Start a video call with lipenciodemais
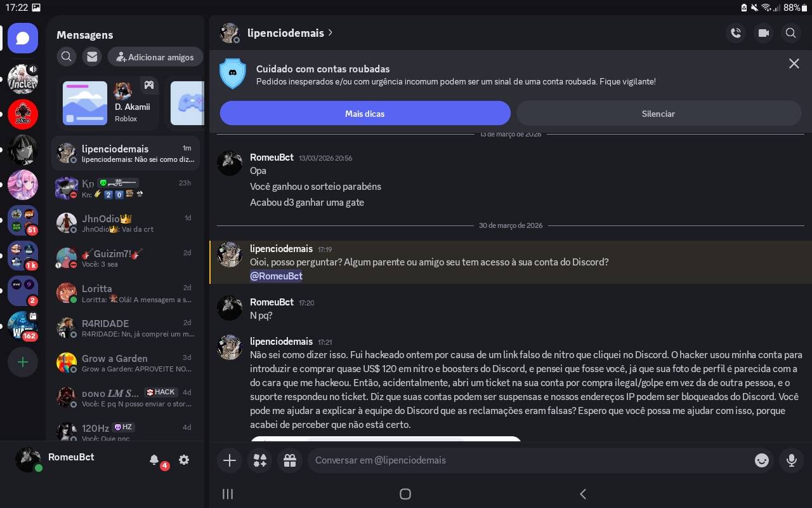Viewport: 812px width, 508px height. coord(763,32)
